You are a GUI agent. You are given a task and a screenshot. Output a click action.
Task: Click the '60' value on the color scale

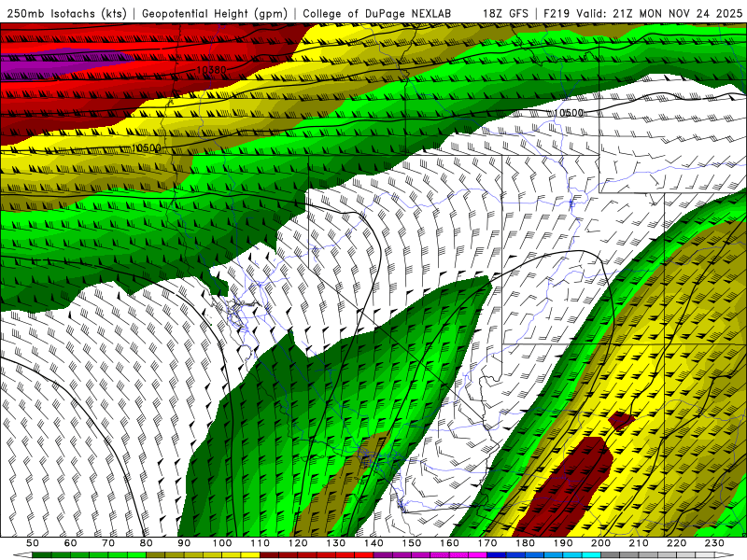[x=70, y=543]
